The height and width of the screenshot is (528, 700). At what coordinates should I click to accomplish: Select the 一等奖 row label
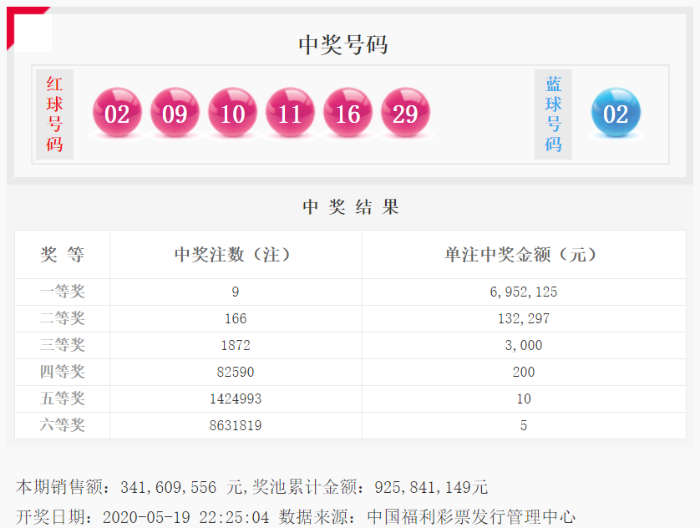point(62,292)
